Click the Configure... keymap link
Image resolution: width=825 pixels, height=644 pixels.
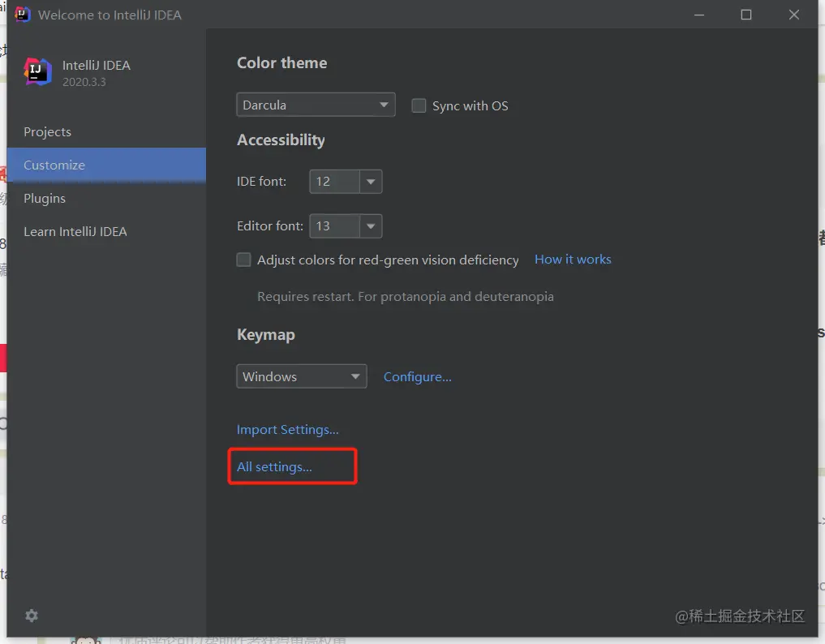click(x=418, y=377)
